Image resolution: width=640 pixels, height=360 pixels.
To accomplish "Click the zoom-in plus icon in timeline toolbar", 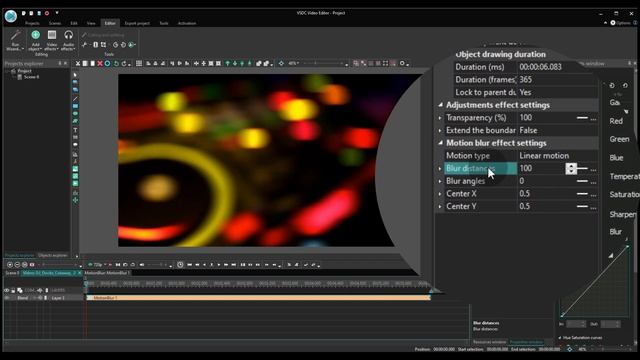I will point(10,265).
